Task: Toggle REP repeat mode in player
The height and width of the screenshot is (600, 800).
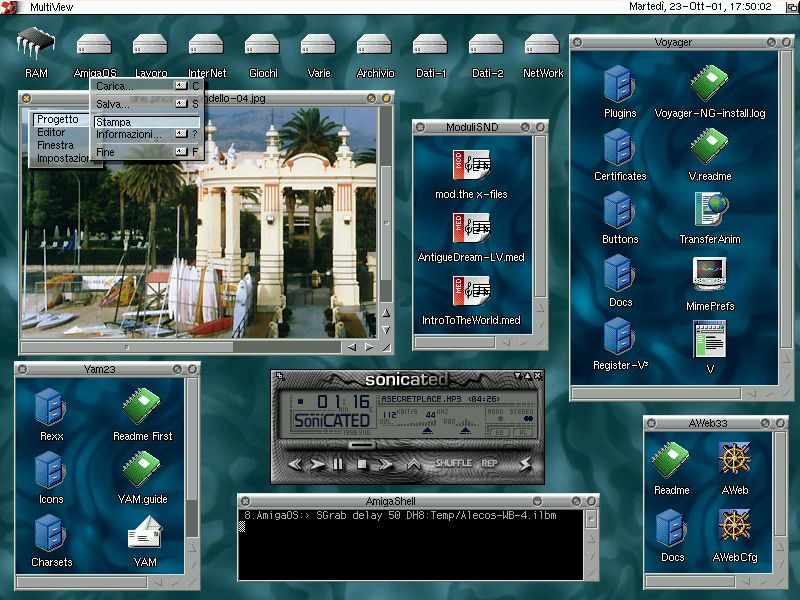Action: [490, 463]
